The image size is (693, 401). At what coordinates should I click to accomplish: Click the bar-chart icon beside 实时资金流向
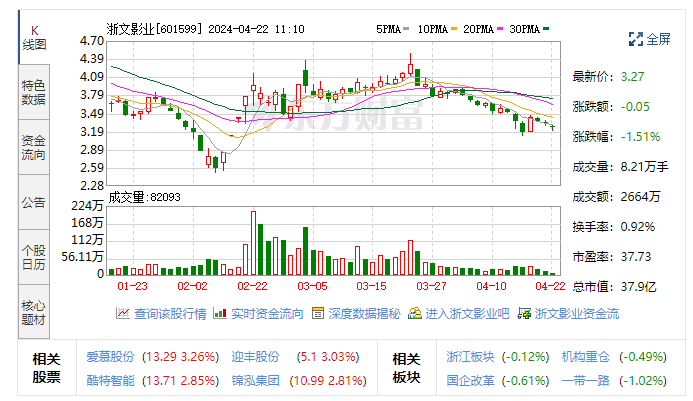click(220, 313)
